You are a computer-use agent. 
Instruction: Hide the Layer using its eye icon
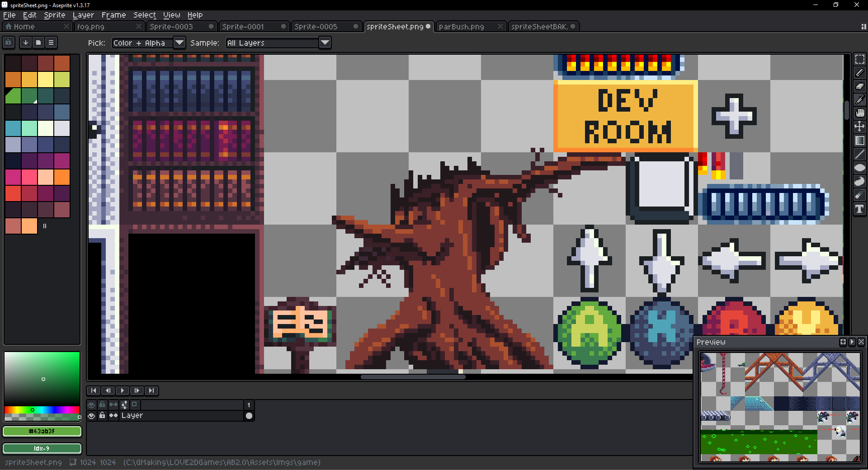coord(91,416)
